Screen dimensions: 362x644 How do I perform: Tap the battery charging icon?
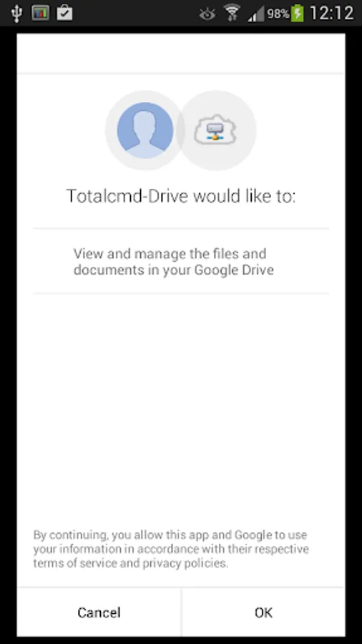(298, 13)
